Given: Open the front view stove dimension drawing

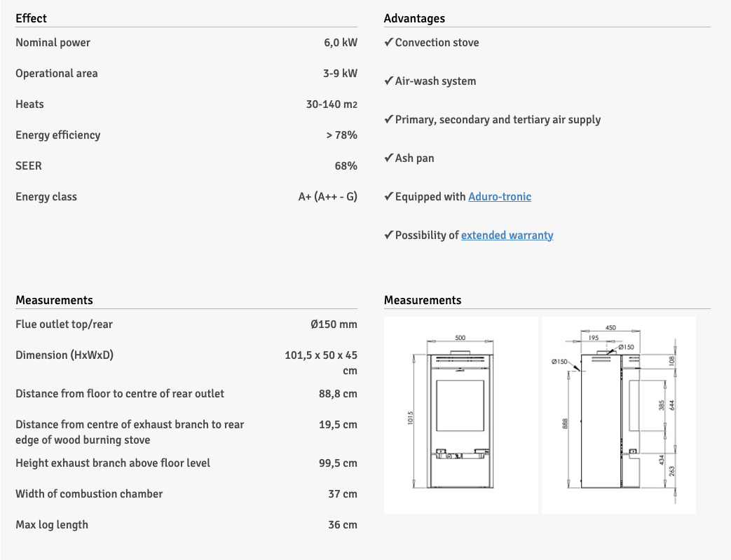Looking at the screenshot, I should tap(460, 415).
